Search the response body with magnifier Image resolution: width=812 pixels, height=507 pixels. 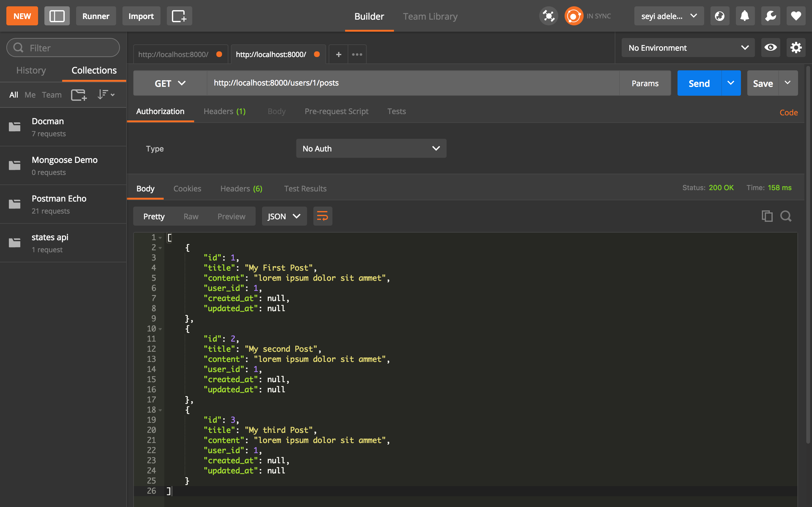pyautogui.click(x=786, y=216)
